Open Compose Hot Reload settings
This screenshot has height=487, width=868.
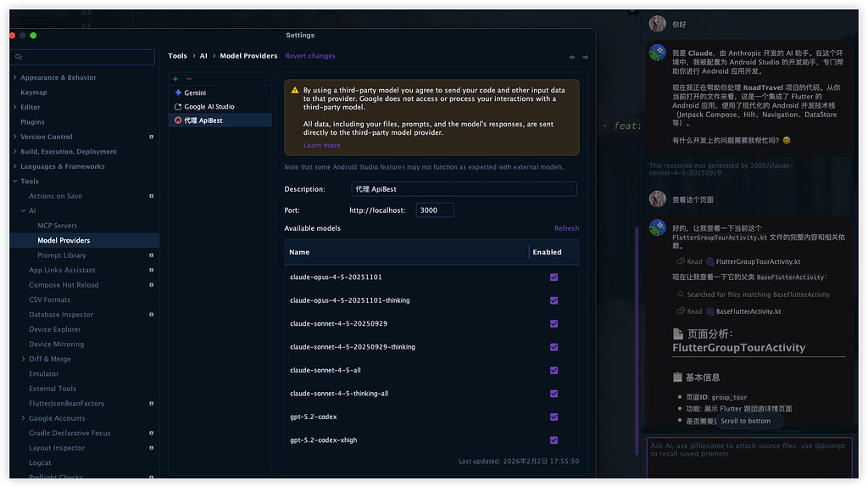64,285
